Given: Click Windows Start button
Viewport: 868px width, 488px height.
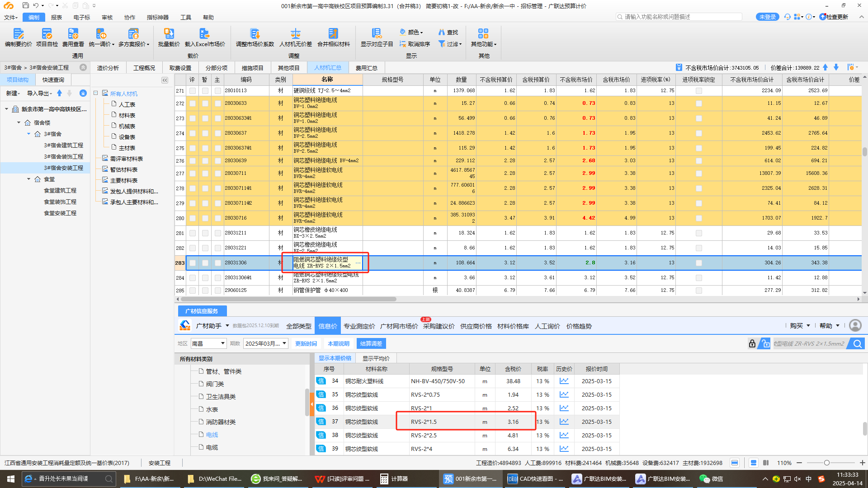Looking at the screenshot, I should pos(11,479).
